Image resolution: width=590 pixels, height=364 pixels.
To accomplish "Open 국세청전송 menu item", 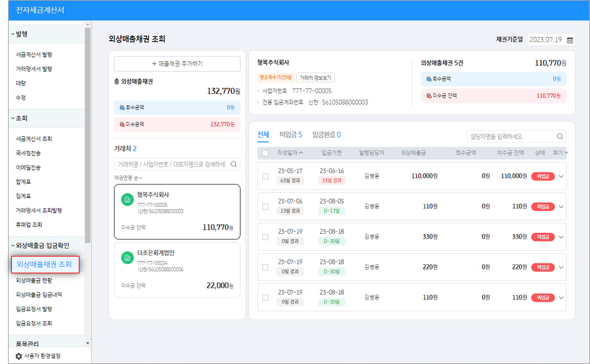I will [28, 153].
